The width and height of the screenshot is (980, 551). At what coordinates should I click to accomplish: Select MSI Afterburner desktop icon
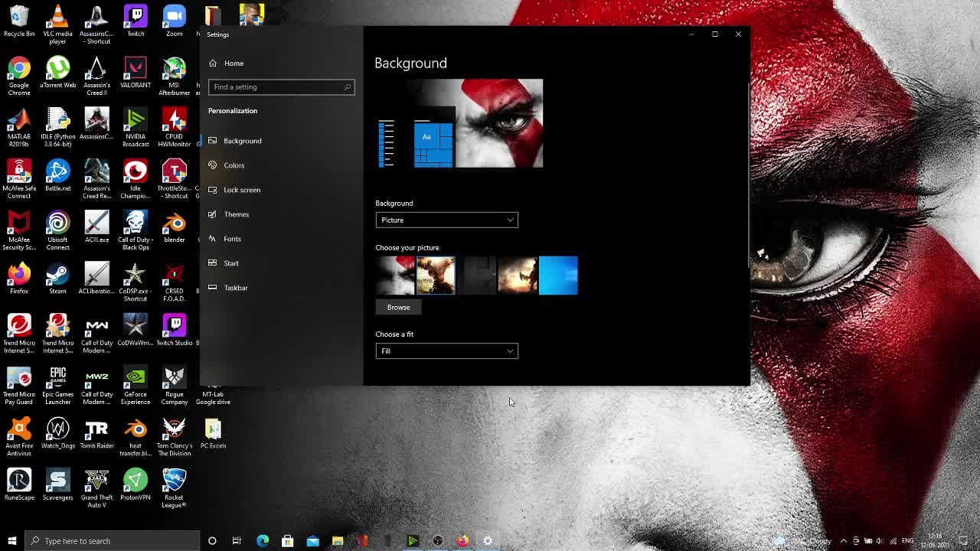tap(175, 77)
